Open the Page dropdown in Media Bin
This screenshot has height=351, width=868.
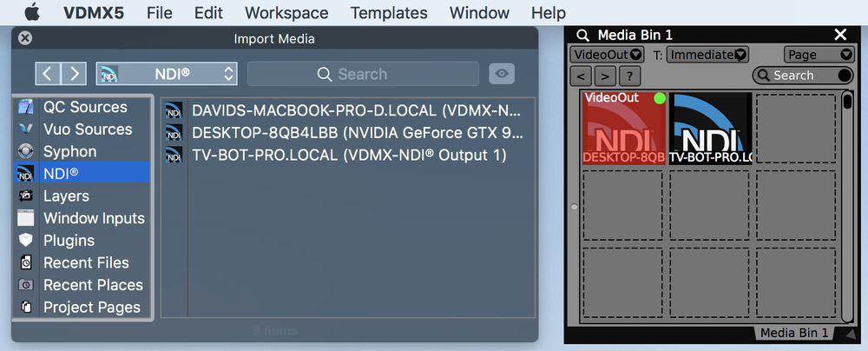[x=819, y=55]
